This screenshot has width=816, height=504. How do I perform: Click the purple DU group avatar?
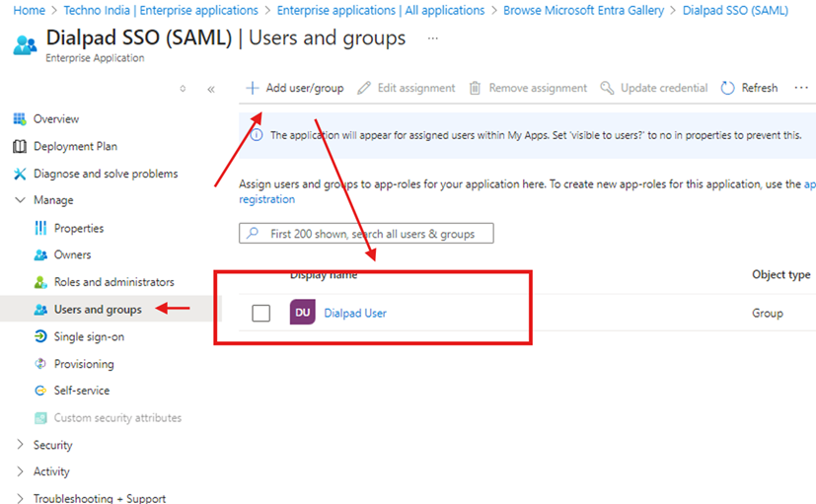point(302,312)
